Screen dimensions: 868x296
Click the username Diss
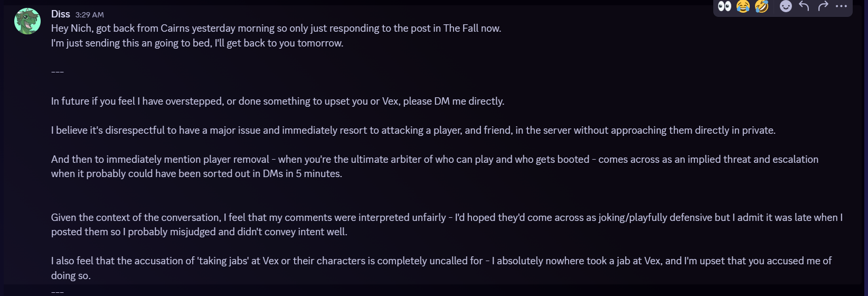pos(60,14)
